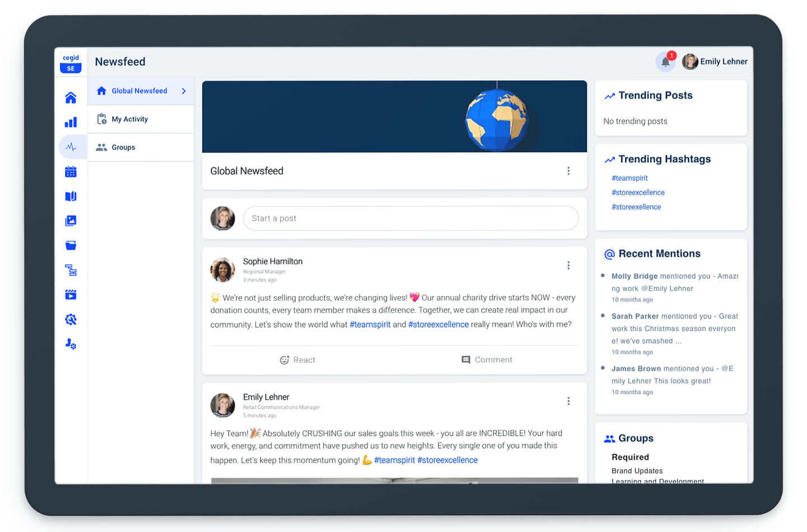Open the bar chart analytics icon

click(71, 123)
